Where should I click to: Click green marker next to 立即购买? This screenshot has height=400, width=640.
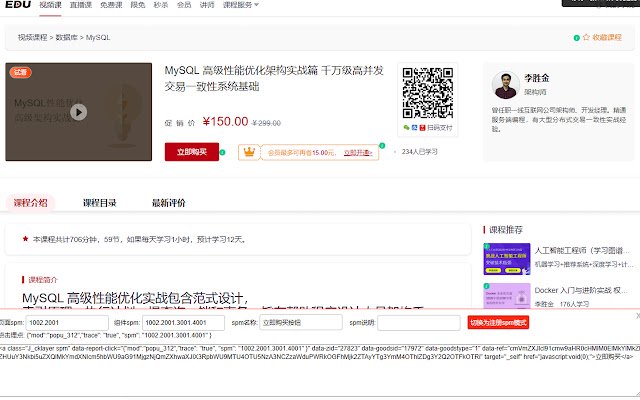click(222, 152)
